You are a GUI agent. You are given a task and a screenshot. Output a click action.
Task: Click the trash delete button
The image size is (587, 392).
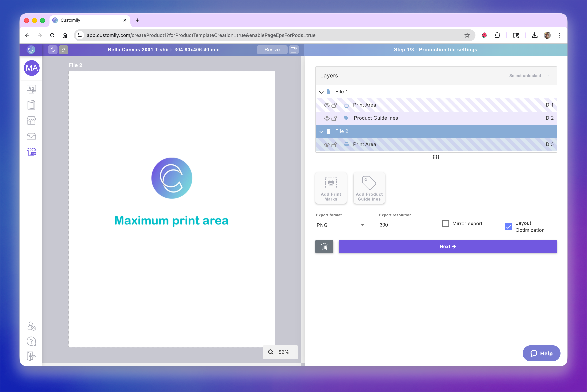click(x=324, y=247)
